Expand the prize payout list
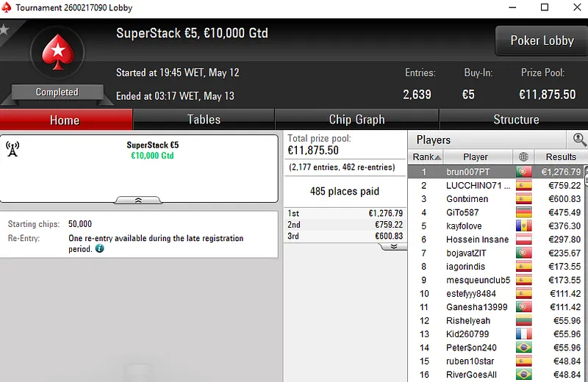588x382 pixels. tap(393, 246)
